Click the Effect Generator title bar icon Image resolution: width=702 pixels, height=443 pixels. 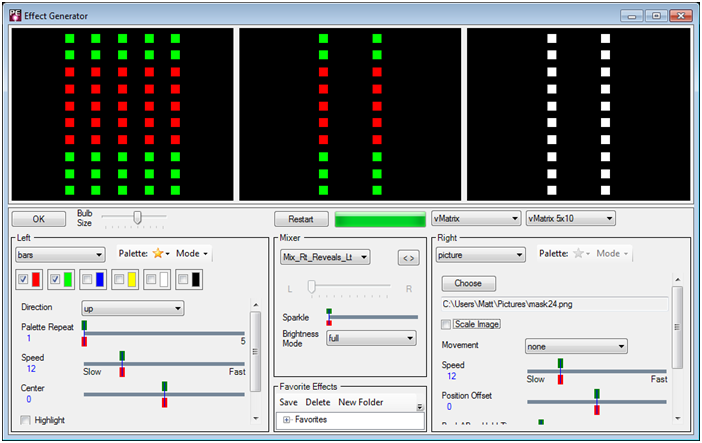click(15, 15)
